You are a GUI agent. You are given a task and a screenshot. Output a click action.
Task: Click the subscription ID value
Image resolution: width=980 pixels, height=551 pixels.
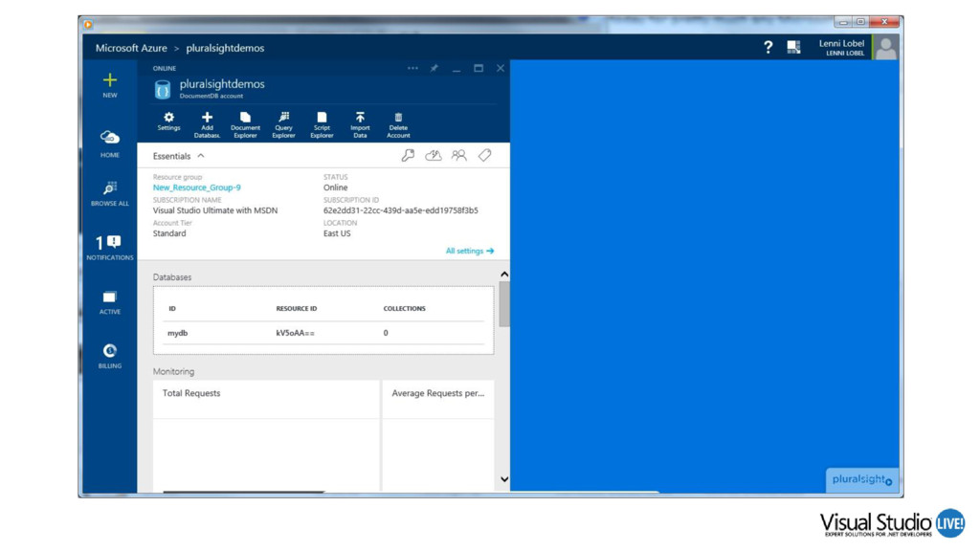click(401, 210)
